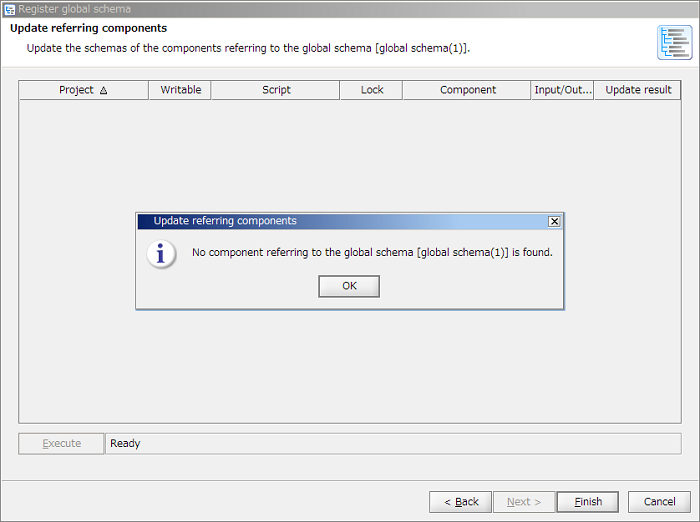700x522 pixels.
Task: Click the sort arrow on Project column
Action: pyautogui.click(x=103, y=90)
